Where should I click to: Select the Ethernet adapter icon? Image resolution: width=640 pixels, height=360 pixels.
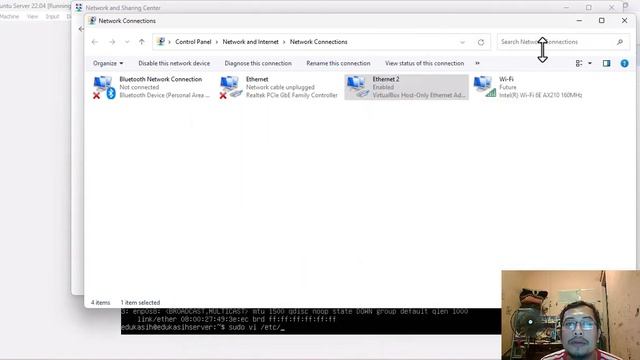[x=231, y=87]
